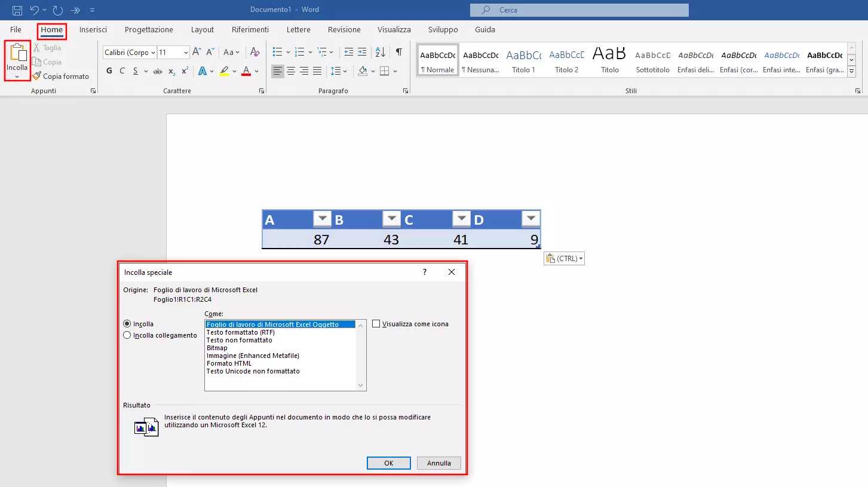Show paragraph marks pilcrow icon
This screenshot has width=868, height=487.
coord(399,52)
